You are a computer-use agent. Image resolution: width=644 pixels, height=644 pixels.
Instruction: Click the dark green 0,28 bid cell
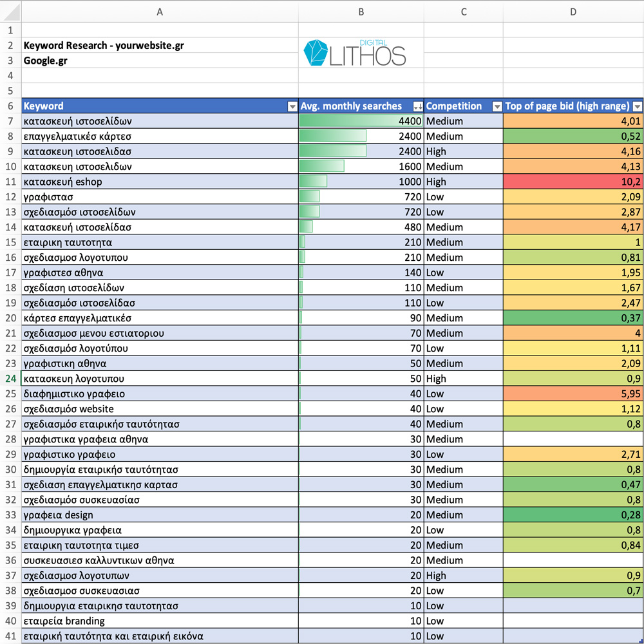pos(573,515)
